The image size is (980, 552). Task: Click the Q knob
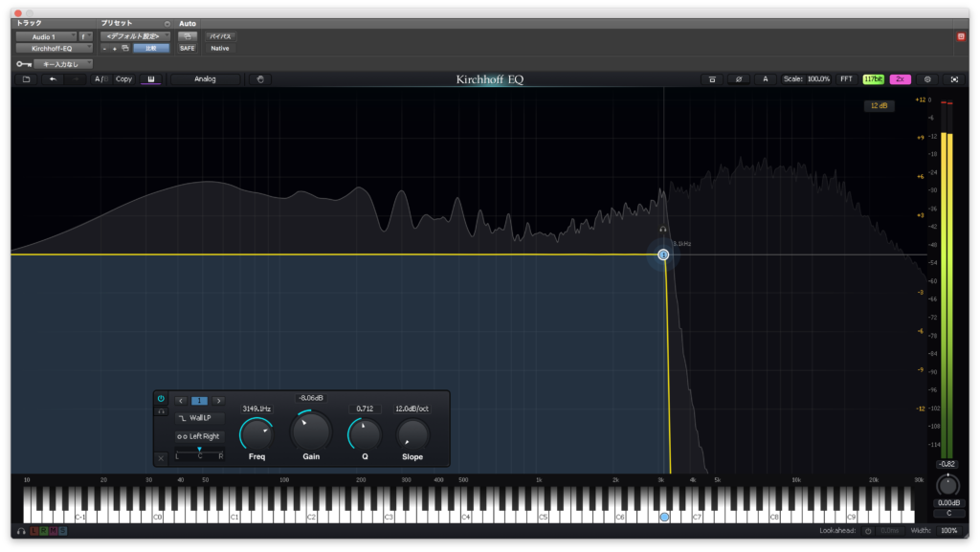[x=365, y=434]
